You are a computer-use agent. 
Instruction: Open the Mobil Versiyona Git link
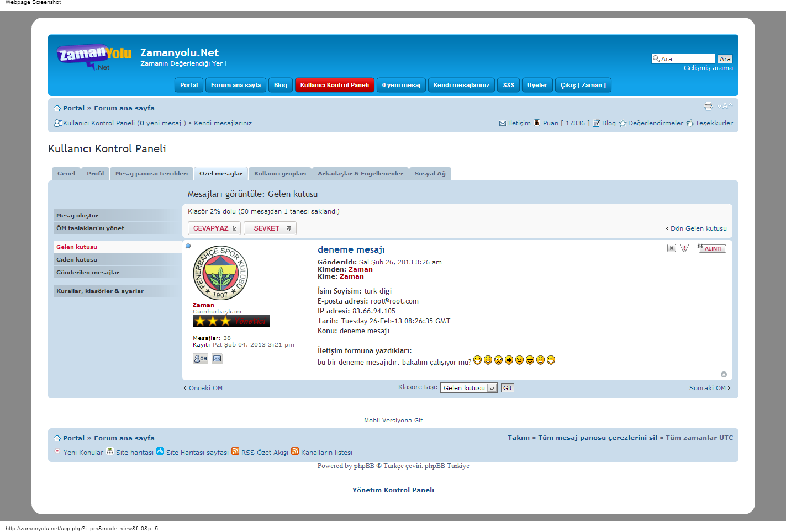point(393,421)
